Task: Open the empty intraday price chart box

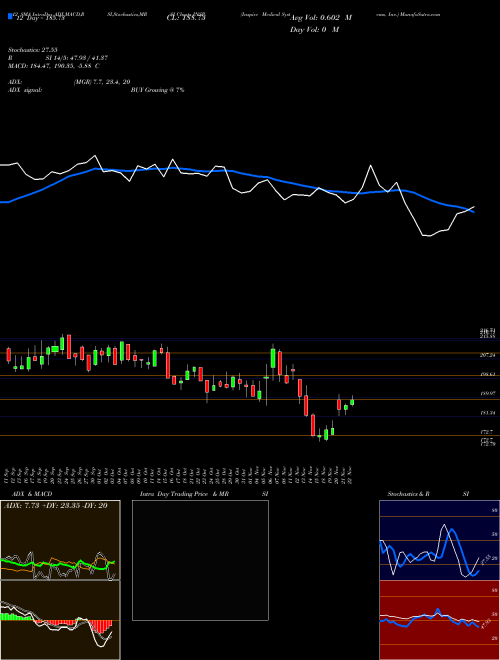Action: pos(200,560)
